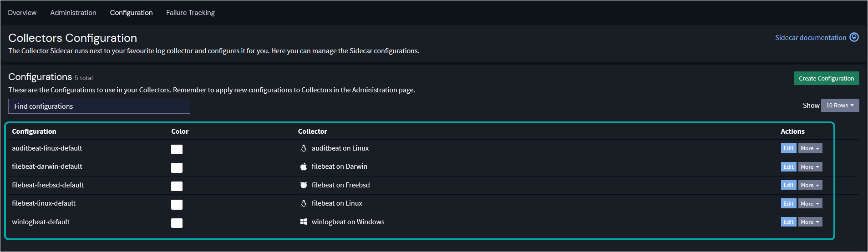
Task: Click the Collector column header
Action: (x=313, y=131)
